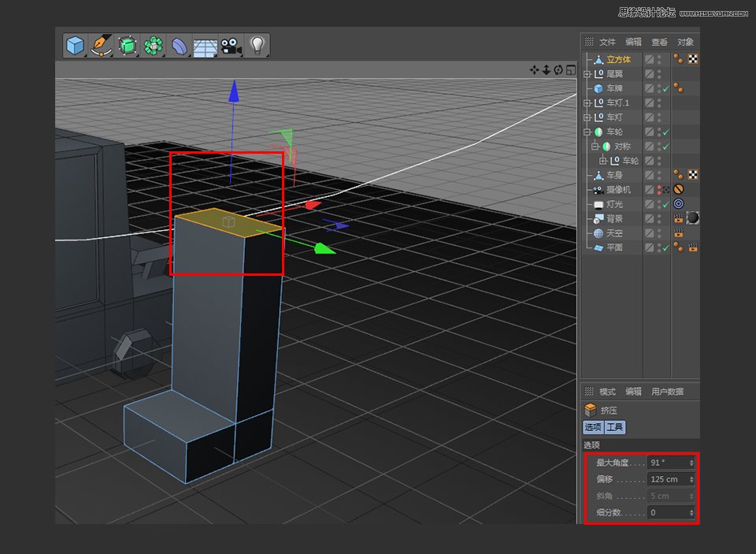
Task: Create a light with the light bulb icon
Action: coord(258,45)
